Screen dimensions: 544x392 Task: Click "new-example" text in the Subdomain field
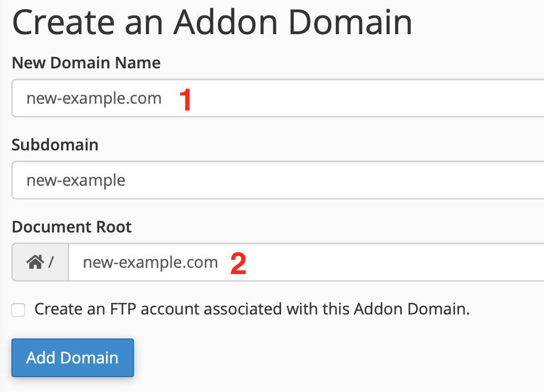click(76, 181)
